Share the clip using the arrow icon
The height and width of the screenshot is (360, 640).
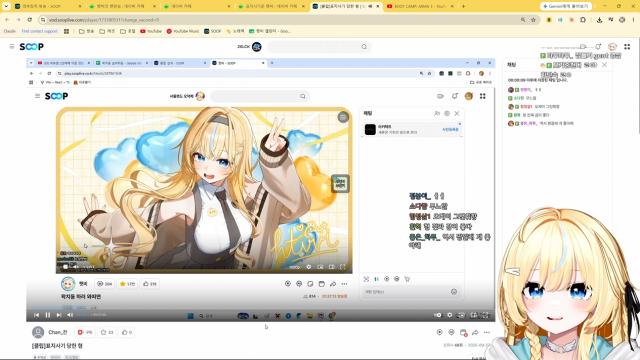click(x=475, y=332)
